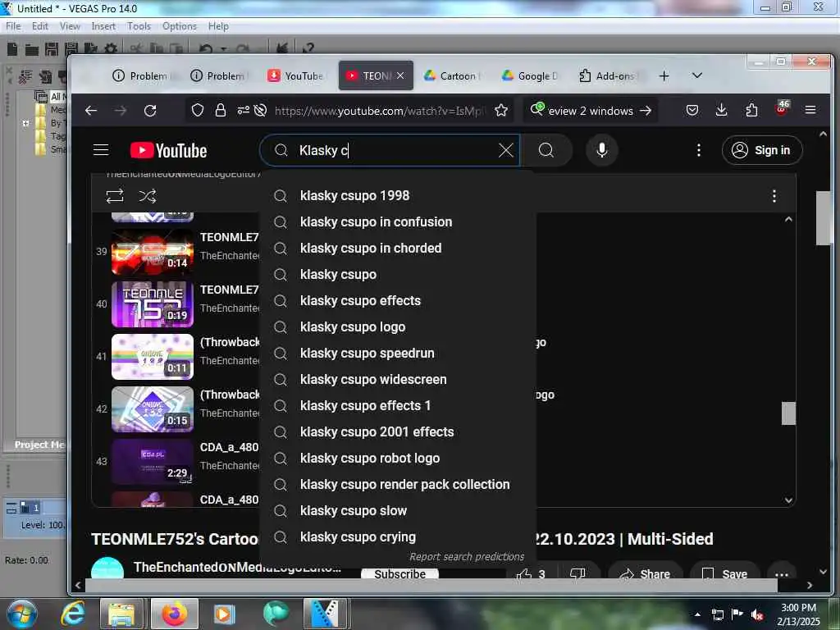Subscribe to the channel
Screen dimensions: 840x630
tap(399, 574)
